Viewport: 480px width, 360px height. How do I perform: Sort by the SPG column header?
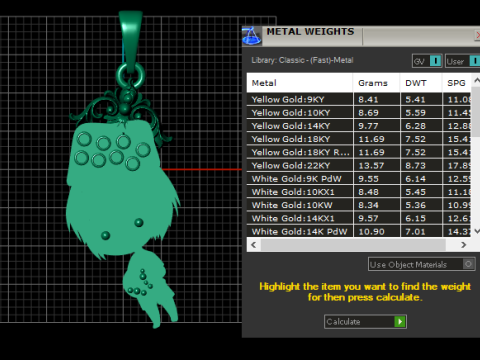(456, 83)
